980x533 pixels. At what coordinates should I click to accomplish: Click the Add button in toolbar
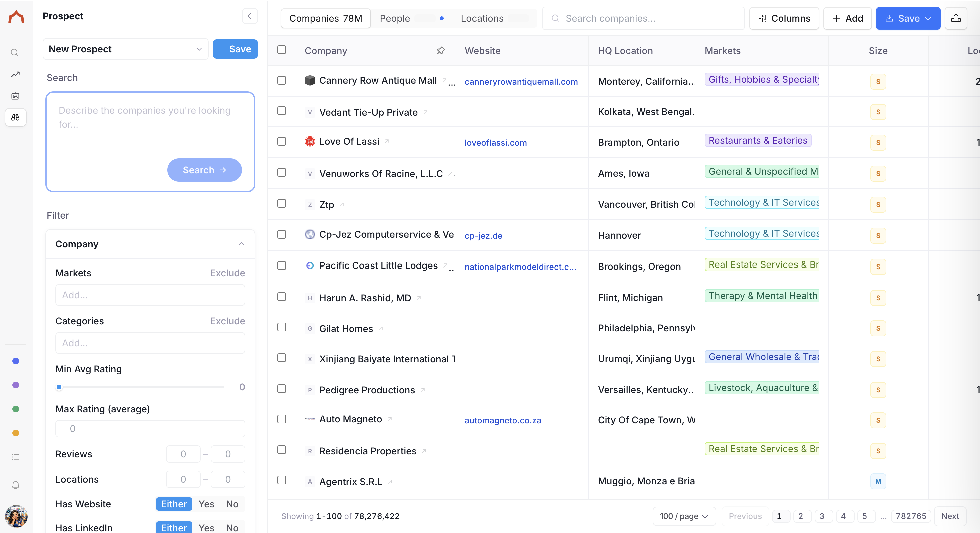847,18
